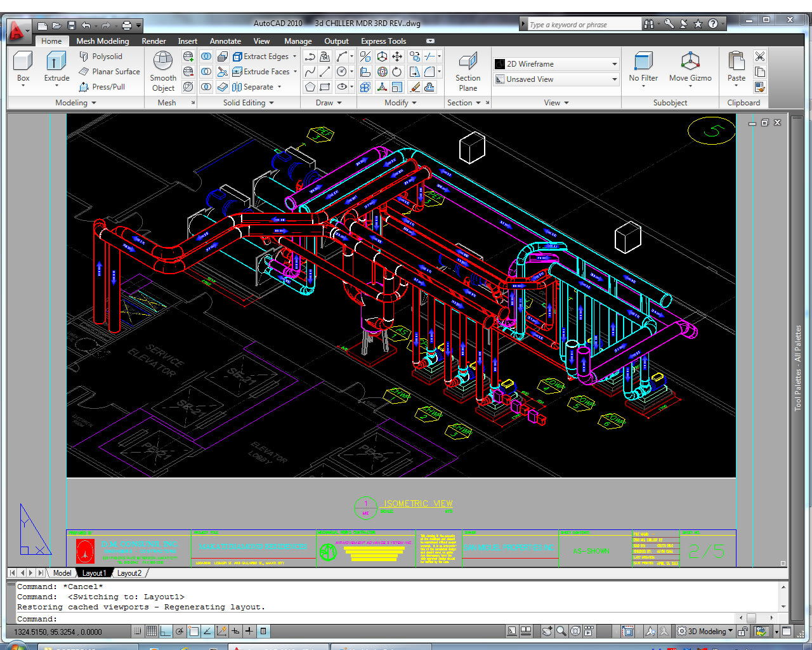Click the Rotate modify tool
The image size is (812, 650).
(397, 72)
